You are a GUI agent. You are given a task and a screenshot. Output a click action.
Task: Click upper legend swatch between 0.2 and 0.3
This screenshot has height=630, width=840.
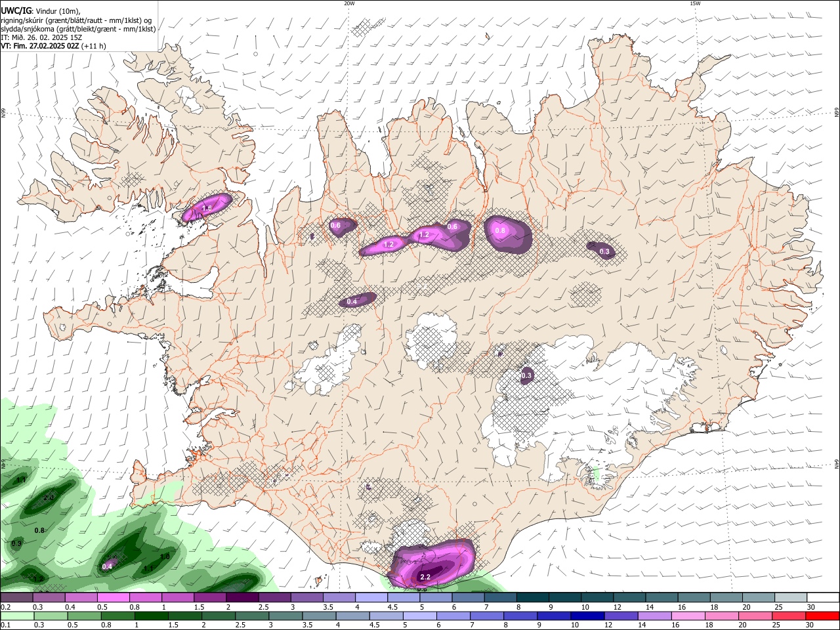click(16, 598)
